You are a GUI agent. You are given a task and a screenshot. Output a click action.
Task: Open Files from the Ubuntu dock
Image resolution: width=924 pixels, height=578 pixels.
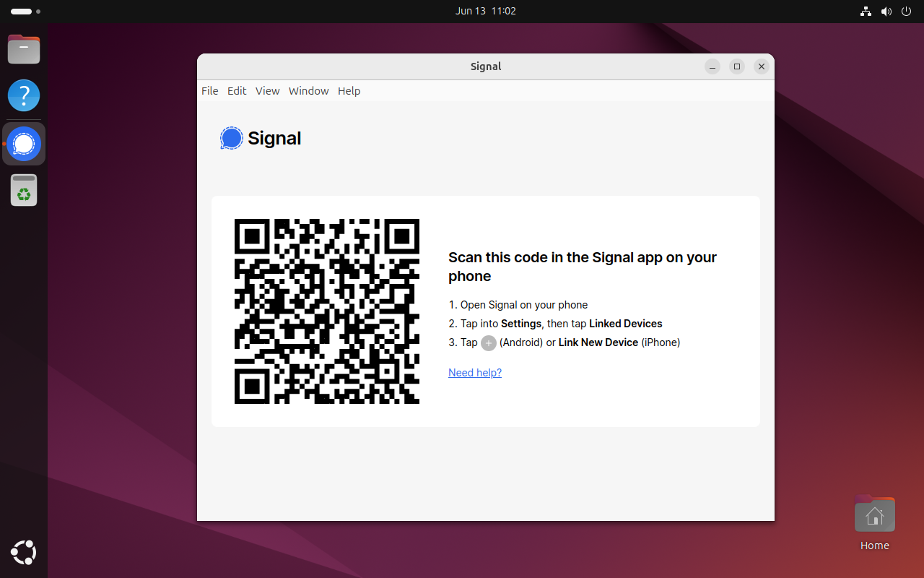click(x=24, y=49)
